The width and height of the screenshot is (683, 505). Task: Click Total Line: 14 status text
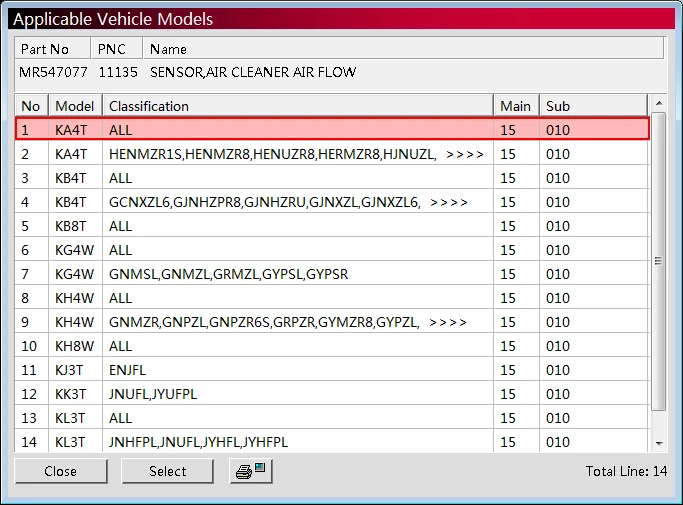[626, 471]
